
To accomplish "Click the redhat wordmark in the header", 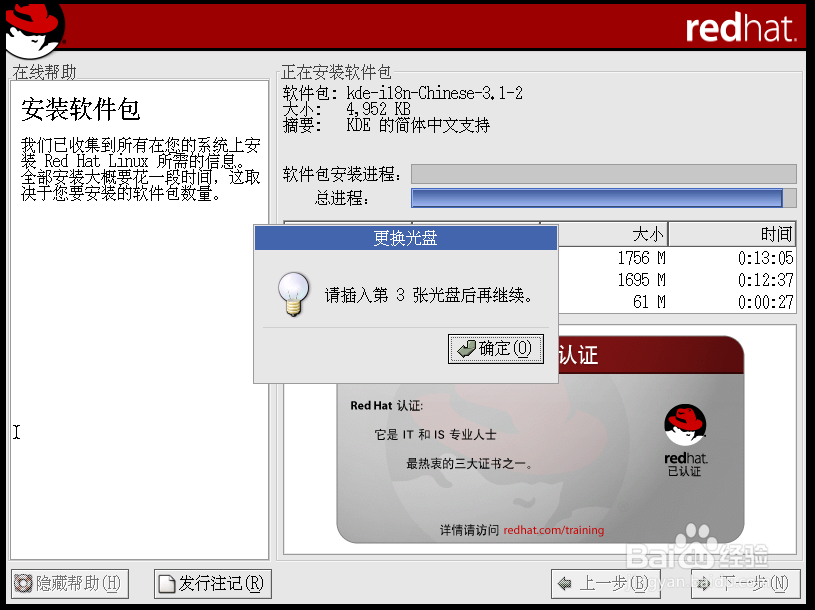I will 741,29.
